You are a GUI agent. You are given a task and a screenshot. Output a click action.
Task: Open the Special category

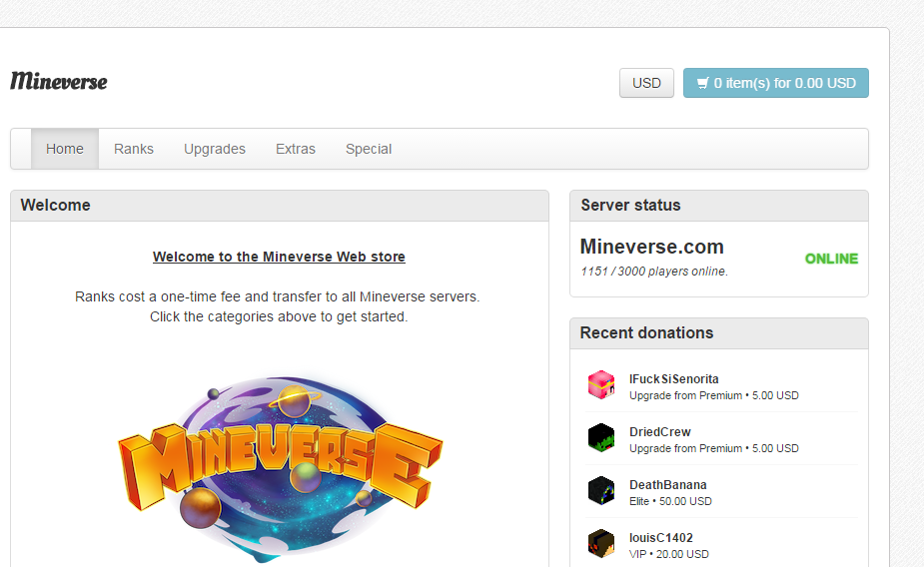(x=369, y=149)
